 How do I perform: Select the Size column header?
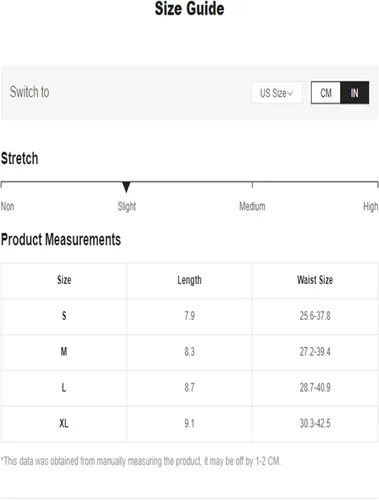pyautogui.click(x=64, y=280)
